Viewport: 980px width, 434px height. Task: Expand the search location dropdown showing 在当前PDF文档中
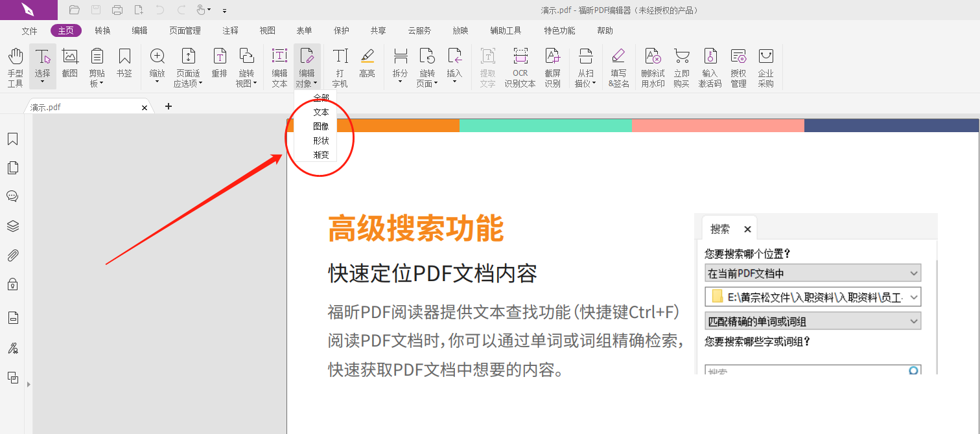click(915, 273)
